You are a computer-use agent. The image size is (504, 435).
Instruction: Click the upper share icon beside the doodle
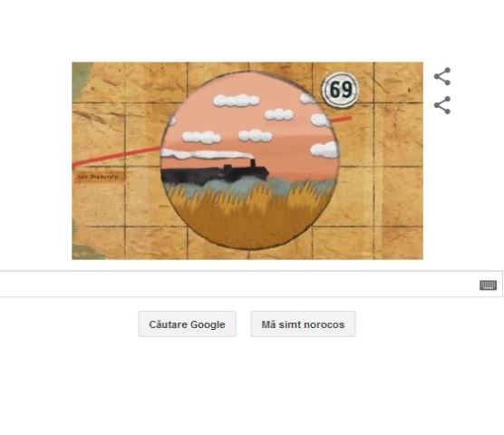(x=442, y=76)
